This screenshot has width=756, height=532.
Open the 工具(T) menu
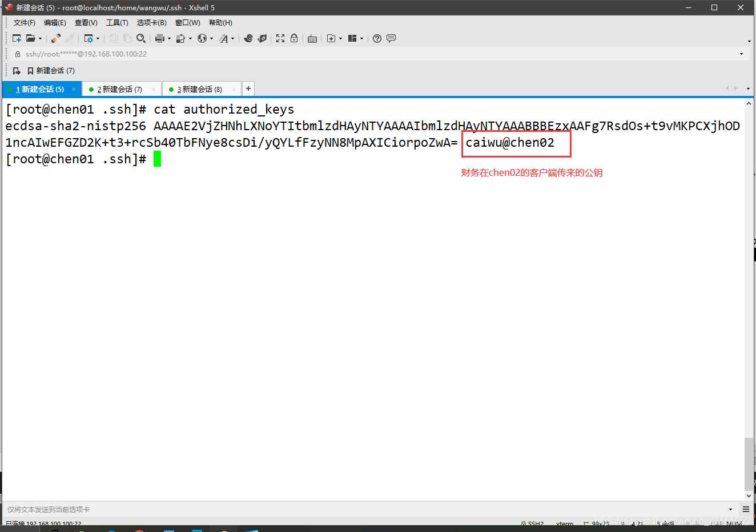(117, 23)
